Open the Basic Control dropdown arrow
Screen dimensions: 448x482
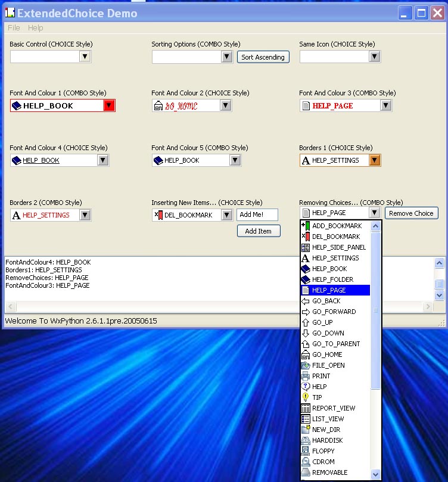[85, 57]
